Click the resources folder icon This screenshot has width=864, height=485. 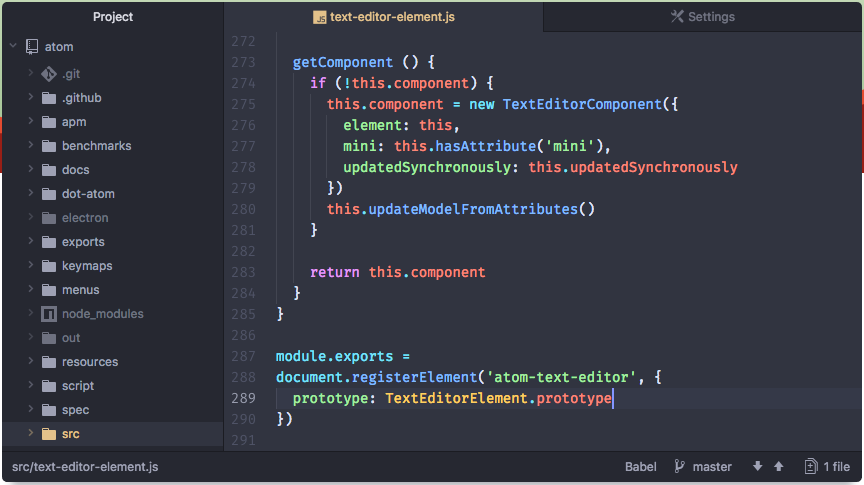(x=49, y=362)
